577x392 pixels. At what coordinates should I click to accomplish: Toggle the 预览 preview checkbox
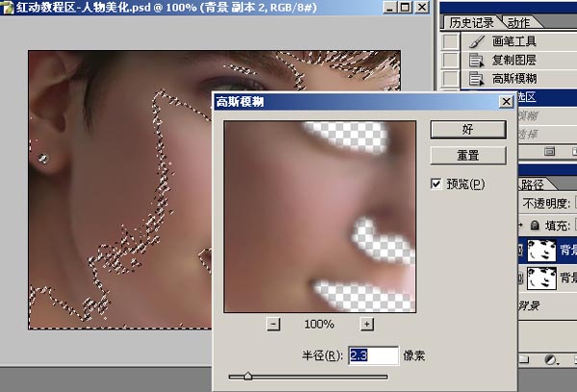click(436, 184)
